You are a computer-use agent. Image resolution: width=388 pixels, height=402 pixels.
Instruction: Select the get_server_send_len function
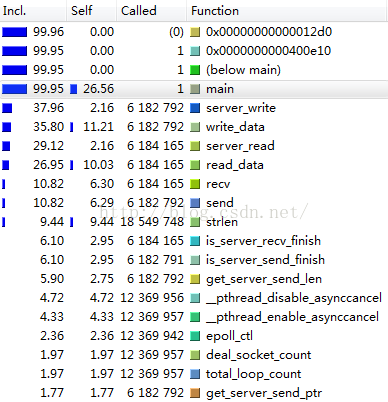pos(264,279)
